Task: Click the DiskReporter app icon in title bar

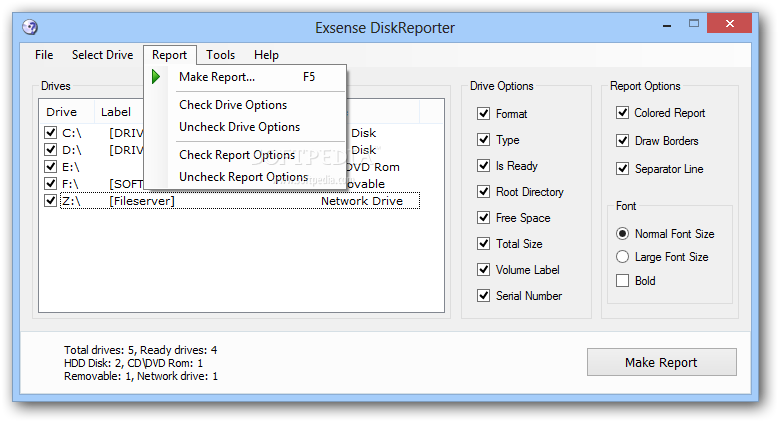Action: 30,26
